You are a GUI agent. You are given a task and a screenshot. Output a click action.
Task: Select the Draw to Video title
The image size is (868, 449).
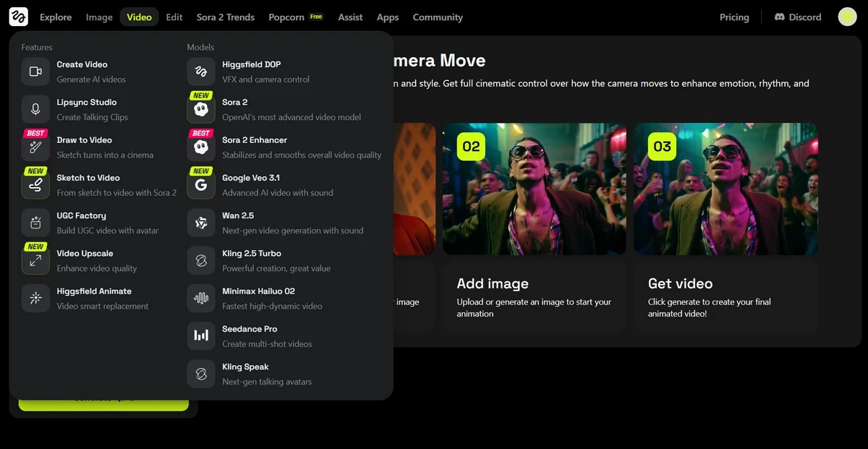85,140
